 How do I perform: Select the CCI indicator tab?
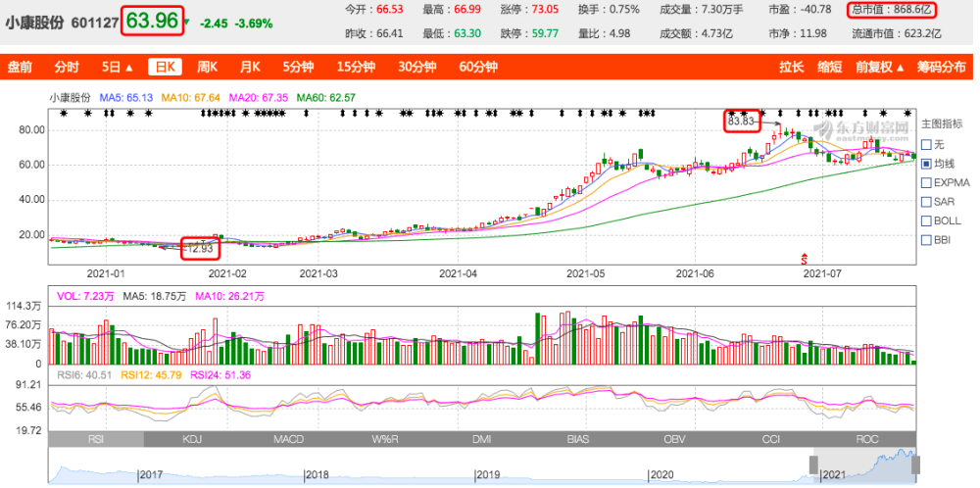(770, 440)
